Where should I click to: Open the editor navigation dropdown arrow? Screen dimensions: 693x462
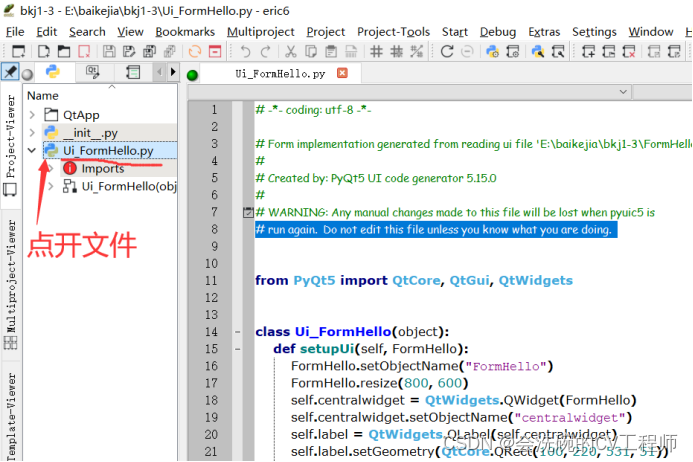pos(623,92)
